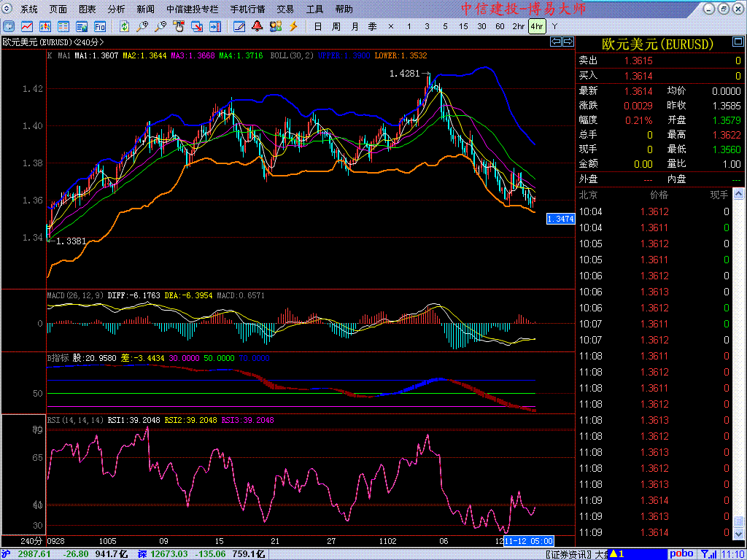Switch to monthly period 月

pyautogui.click(x=355, y=26)
